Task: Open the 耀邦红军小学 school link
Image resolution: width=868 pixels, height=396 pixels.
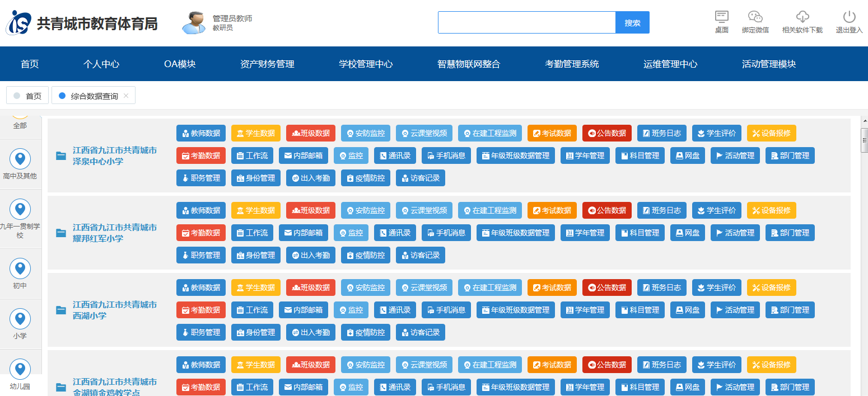Action: (x=115, y=233)
